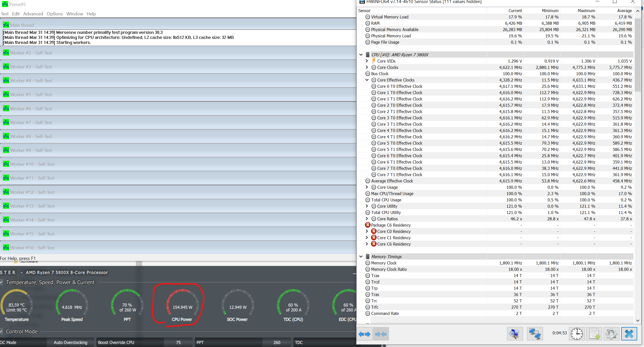Click the Maximum column header
Image resolution: width=644 pixels, height=347 pixels.
tap(586, 11)
